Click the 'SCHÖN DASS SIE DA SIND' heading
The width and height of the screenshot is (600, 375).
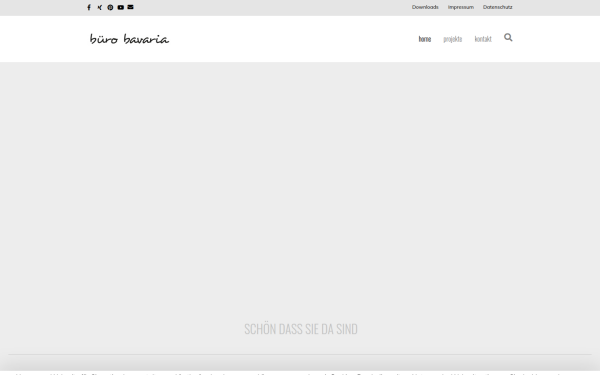tap(301, 329)
